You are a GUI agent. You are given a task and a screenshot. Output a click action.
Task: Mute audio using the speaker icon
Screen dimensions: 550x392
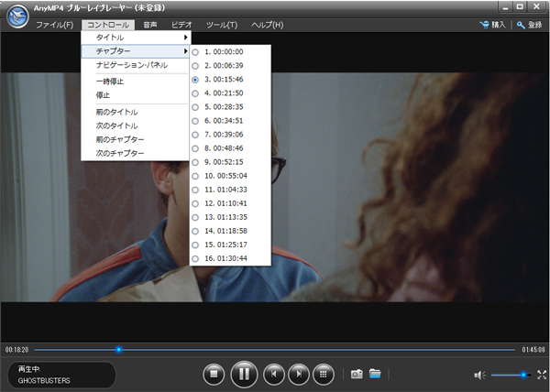click(479, 376)
